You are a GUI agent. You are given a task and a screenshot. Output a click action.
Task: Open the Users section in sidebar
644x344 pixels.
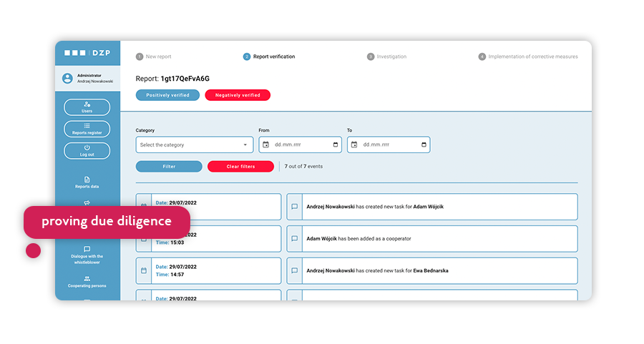tap(87, 107)
